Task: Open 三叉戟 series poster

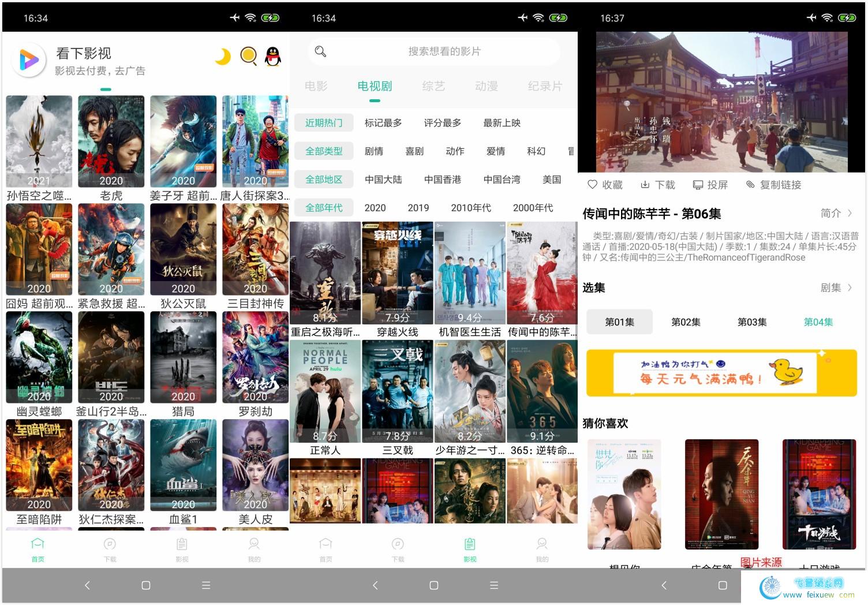Action: pos(398,391)
